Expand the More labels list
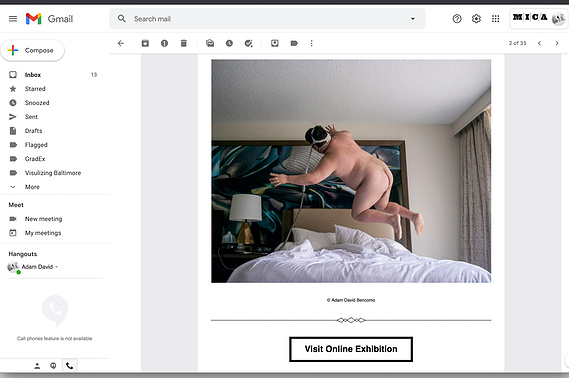This screenshot has height=378, width=569. pos(32,187)
